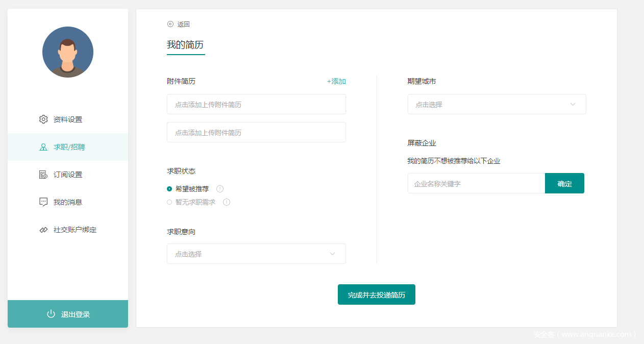Open the 期望城市 dropdown
Image resolution: width=644 pixels, height=344 pixels.
pyautogui.click(x=497, y=104)
